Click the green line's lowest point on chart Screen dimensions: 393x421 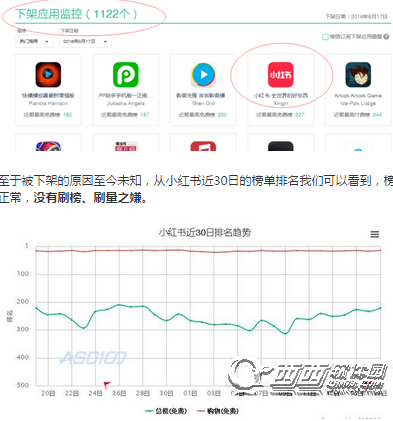coord(285,333)
